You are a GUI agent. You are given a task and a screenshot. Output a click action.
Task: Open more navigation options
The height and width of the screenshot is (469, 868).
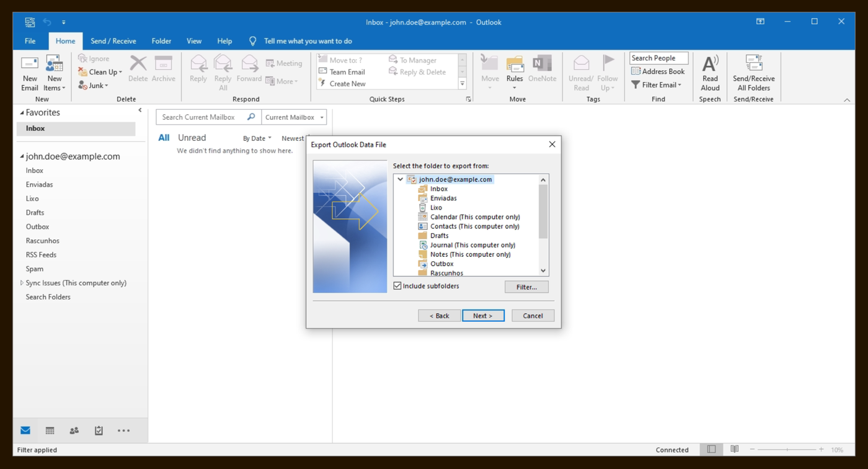tap(123, 431)
